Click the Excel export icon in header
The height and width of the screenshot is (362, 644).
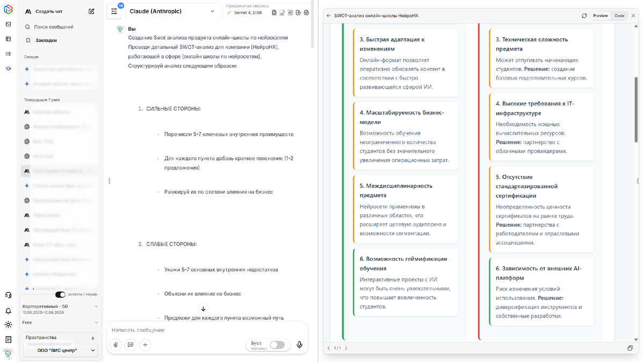pyautogui.click(x=290, y=13)
